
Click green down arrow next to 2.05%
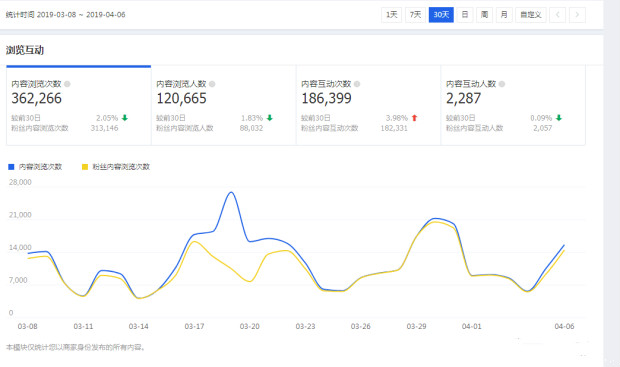[125, 118]
